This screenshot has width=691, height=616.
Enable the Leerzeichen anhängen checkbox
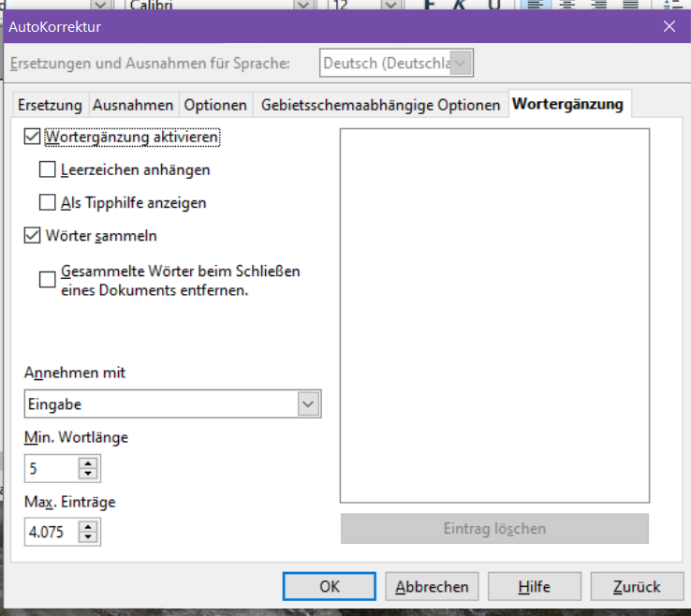(x=48, y=170)
